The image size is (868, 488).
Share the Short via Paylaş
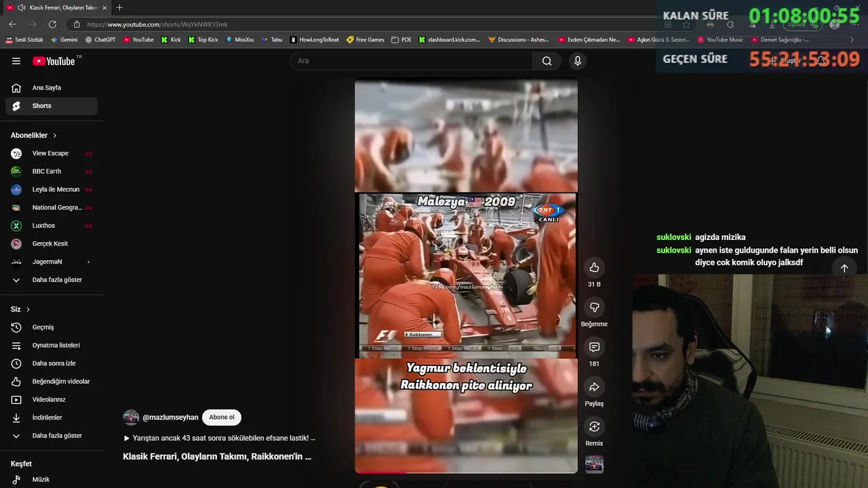(594, 387)
